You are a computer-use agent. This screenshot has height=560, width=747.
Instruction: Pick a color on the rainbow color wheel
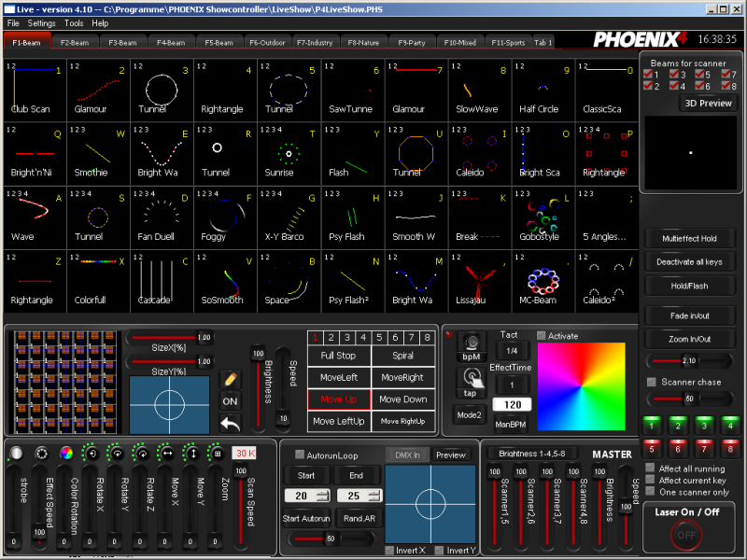581,386
